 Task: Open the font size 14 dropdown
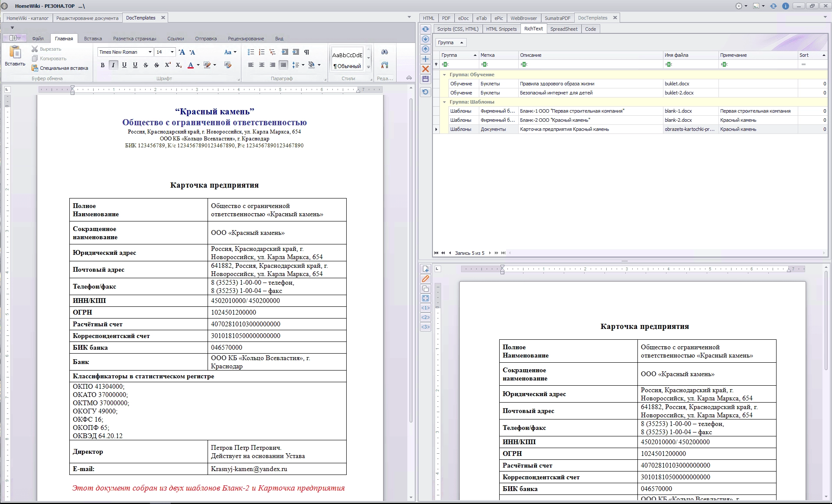click(172, 52)
